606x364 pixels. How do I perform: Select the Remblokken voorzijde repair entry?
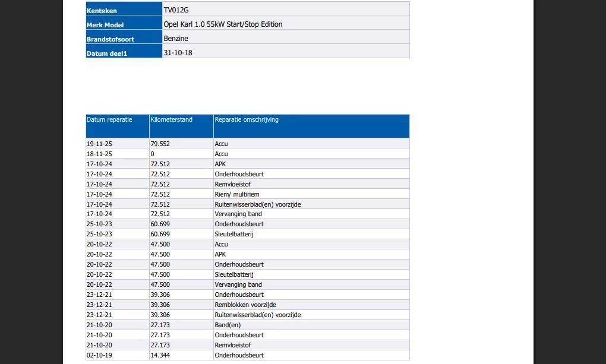[245, 305]
